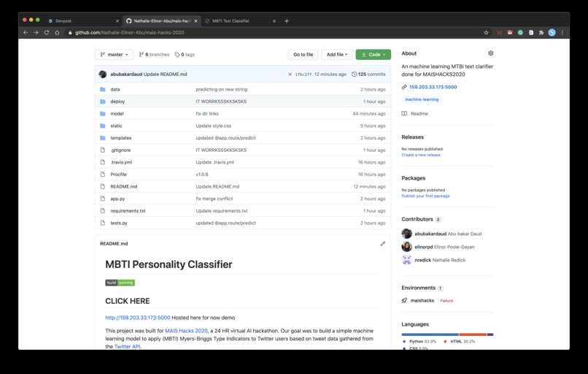
Task: Open the model folder
Action: point(117,113)
